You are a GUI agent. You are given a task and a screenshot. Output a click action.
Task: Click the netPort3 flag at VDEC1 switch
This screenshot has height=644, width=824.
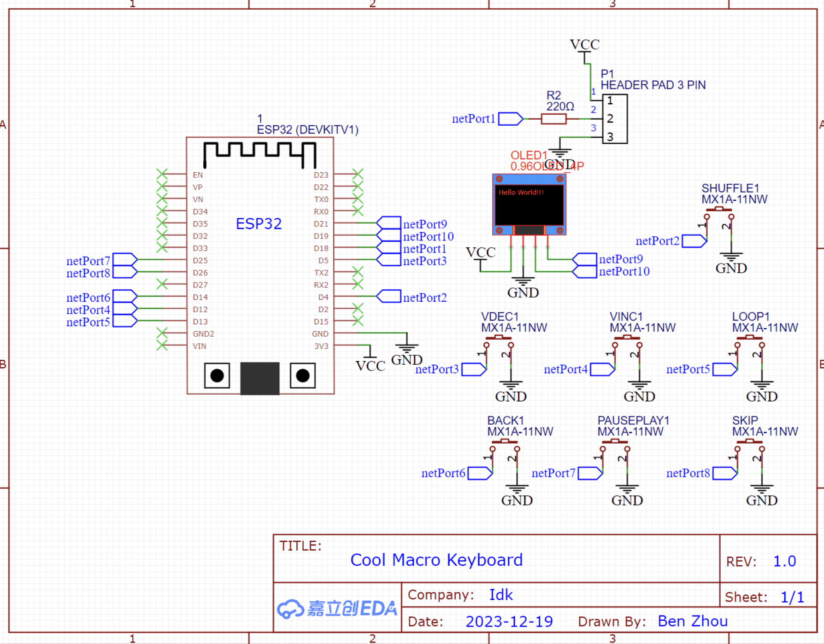tap(474, 369)
